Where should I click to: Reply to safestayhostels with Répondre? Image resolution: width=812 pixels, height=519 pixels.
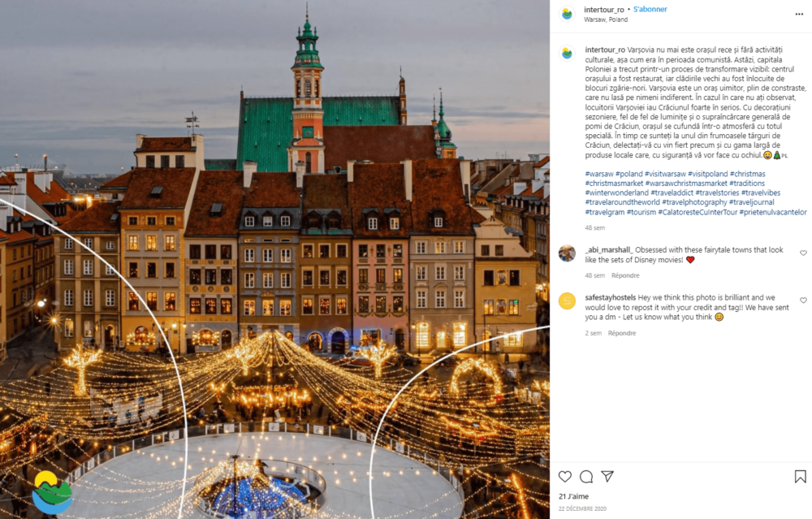(x=621, y=333)
